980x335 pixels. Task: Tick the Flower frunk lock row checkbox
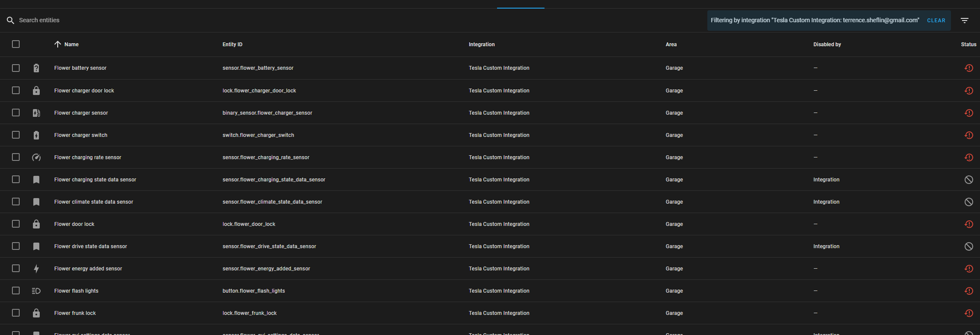16,313
